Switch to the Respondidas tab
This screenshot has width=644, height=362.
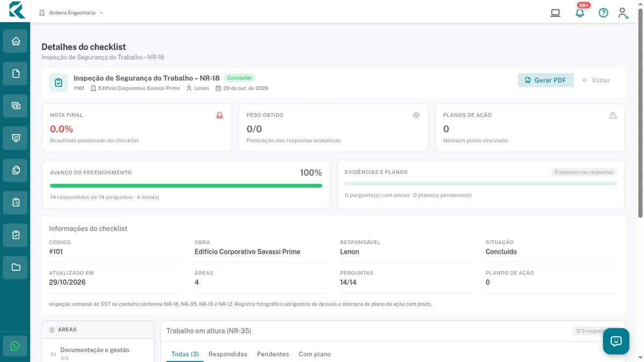pyautogui.click(x=228, y=354)
